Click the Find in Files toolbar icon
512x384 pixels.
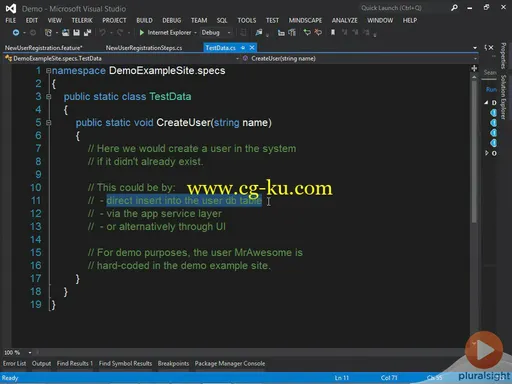pos(259,32)
